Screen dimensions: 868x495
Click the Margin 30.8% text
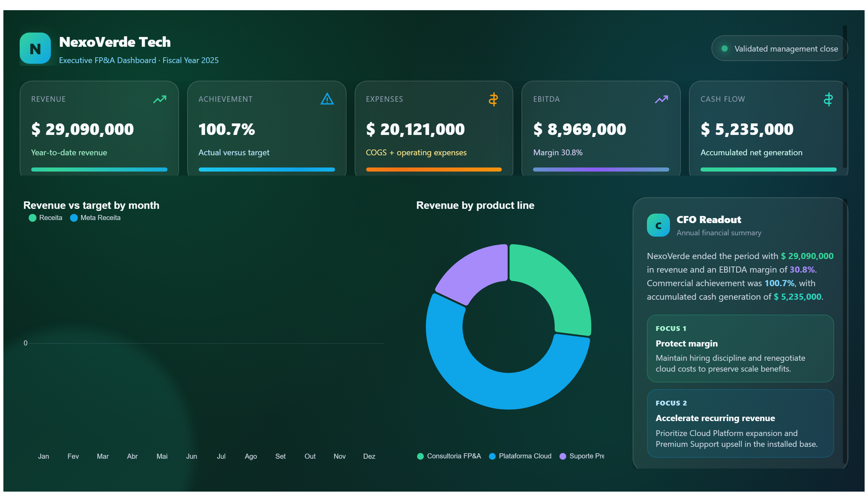(x=557, y=153)
